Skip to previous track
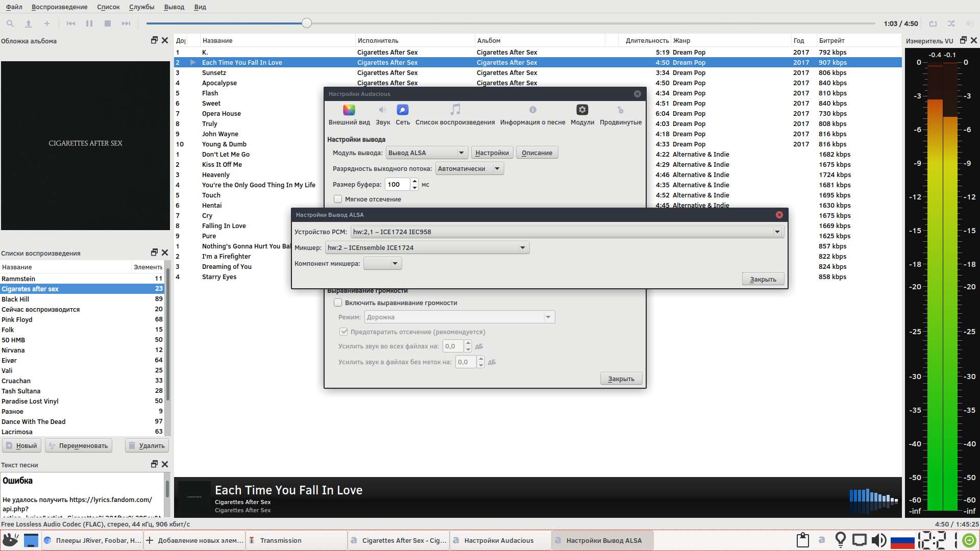Viewport: 980px width, 551px height. 71,23
